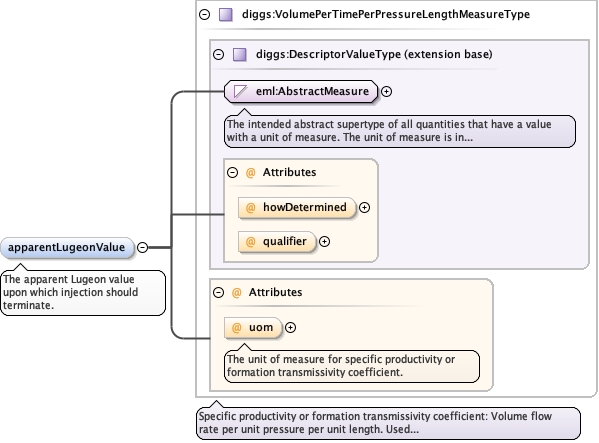The height and width of the screenshot is (443, 599).
Task: Select the howDetermined attribute node
Action: [x=297, y=207]
